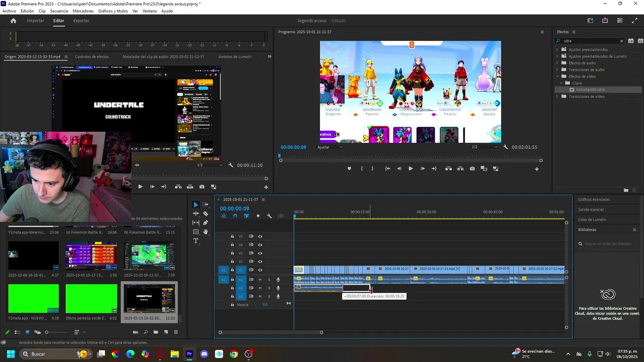Toggle nest sequence insert mode

pos(224,216)
